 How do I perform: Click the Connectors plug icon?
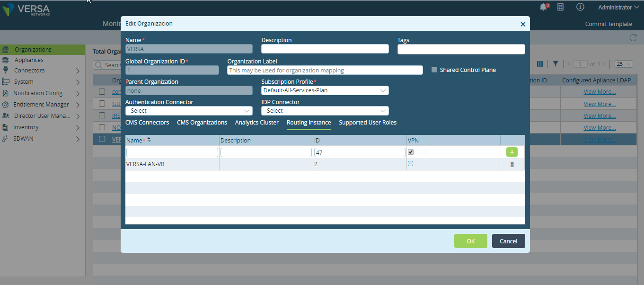point(5,71)
